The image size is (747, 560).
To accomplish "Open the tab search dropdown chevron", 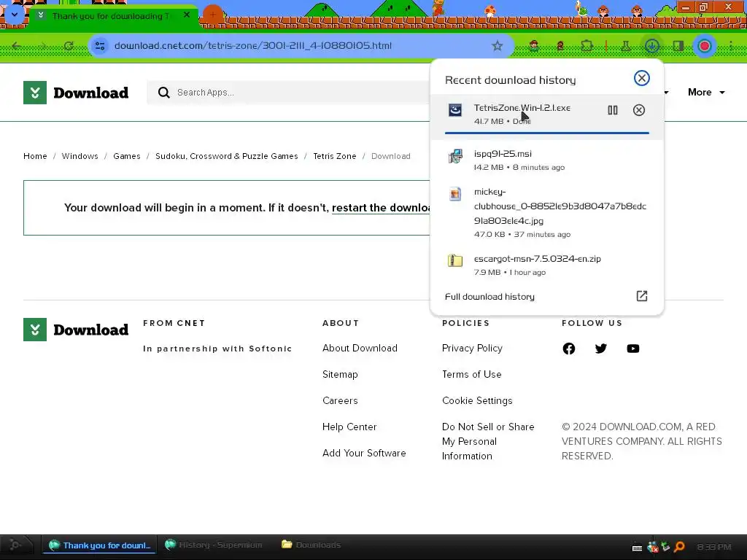I will click(15, 15).
